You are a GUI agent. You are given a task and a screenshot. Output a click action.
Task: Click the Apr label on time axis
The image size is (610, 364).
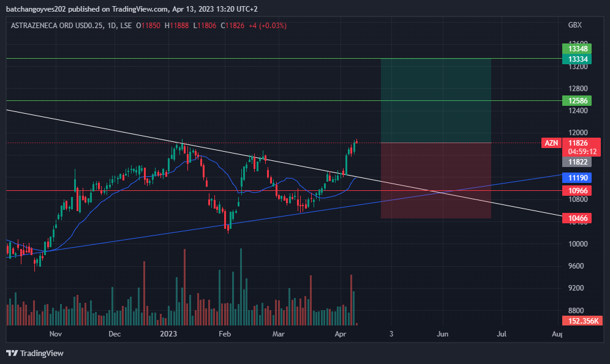pos(341,334)
